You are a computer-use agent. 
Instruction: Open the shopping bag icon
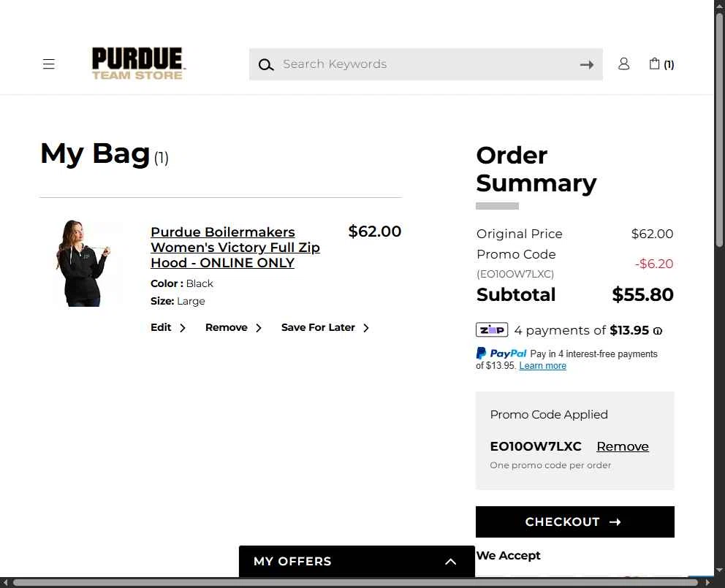pos(661,64)
